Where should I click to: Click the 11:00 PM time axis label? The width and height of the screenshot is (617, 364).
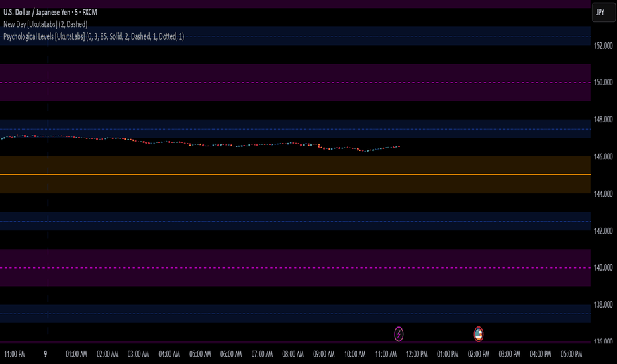tap(15, 354)
